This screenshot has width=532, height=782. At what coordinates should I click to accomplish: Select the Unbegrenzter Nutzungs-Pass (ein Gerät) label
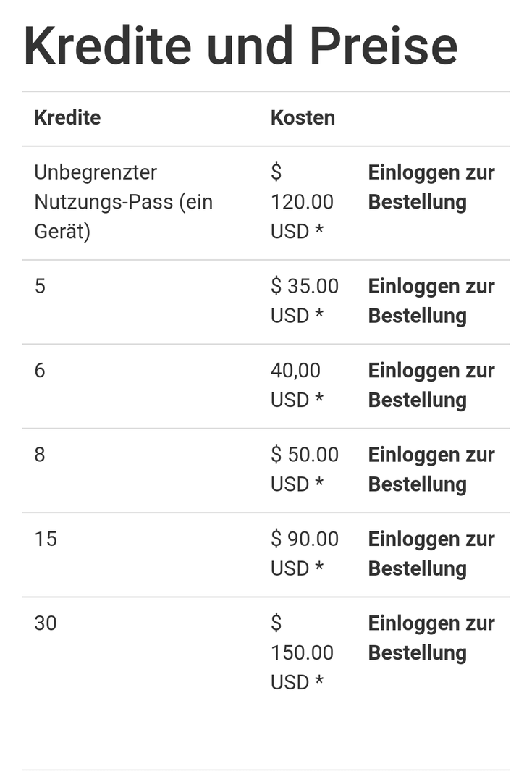coord(124,202)
